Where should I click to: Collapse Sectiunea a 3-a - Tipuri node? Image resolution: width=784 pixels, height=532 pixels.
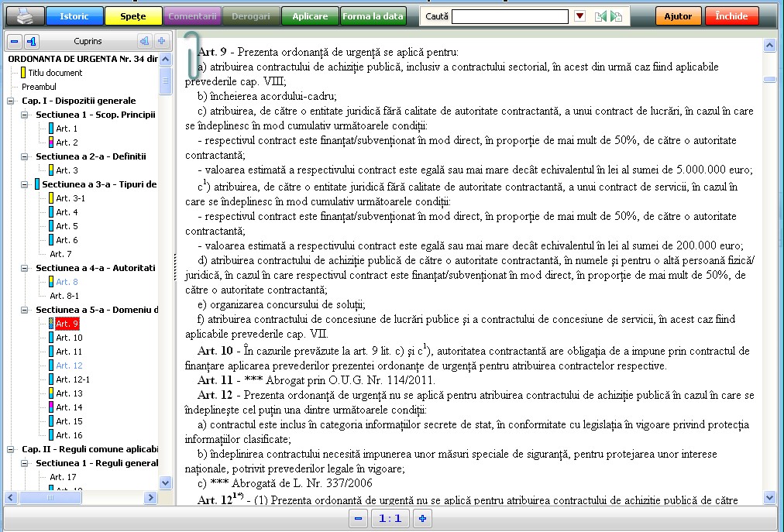pyautogui.click(x=25, y=184)
